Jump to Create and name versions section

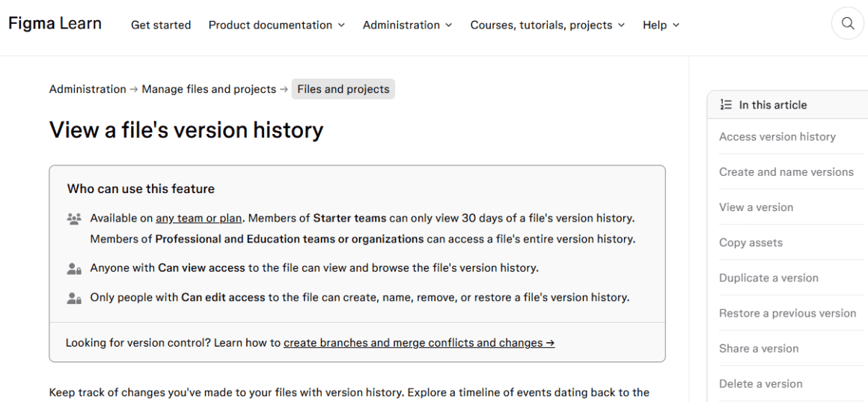point(786,172)
